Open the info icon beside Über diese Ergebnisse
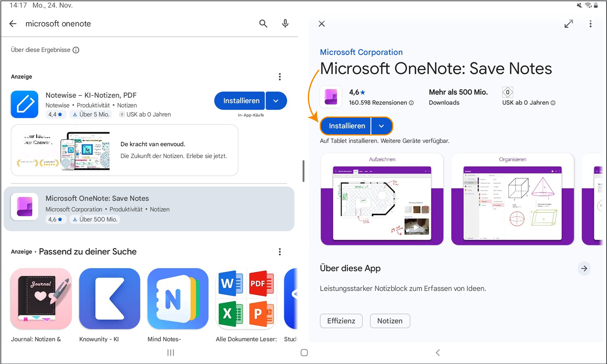Viewport: 607px width, 364px height. 76,50
